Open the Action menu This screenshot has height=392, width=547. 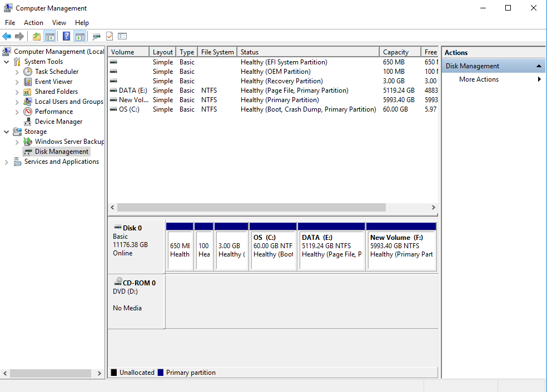[33, 23]
